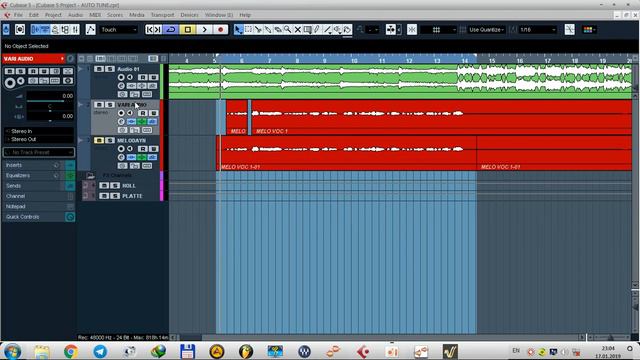The image size is (640, 360).
Task: Open the 1/16 quantize value dropdown
Action: coord(538,29)
